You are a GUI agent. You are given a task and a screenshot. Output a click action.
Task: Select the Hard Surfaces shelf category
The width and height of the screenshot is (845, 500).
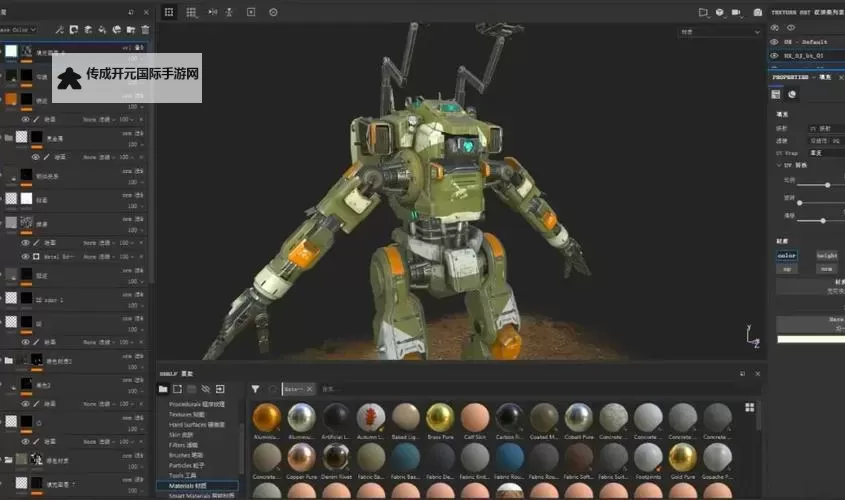[197, 425]
